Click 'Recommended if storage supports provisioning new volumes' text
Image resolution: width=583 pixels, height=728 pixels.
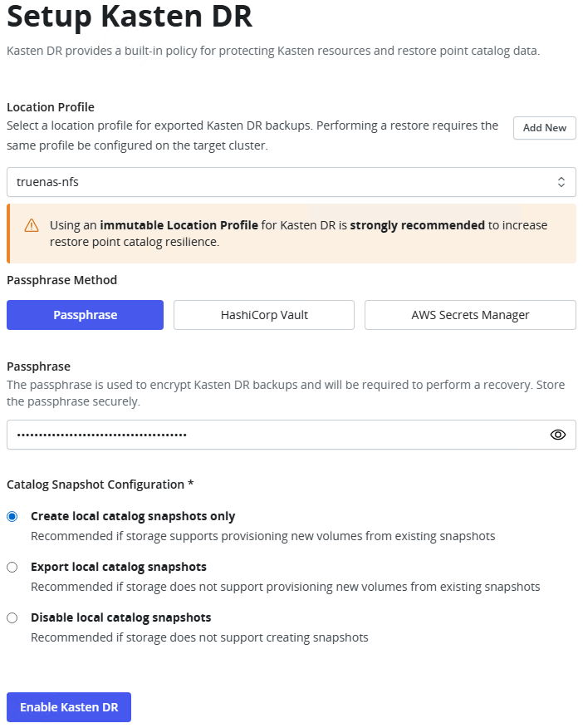coord(263,536)
